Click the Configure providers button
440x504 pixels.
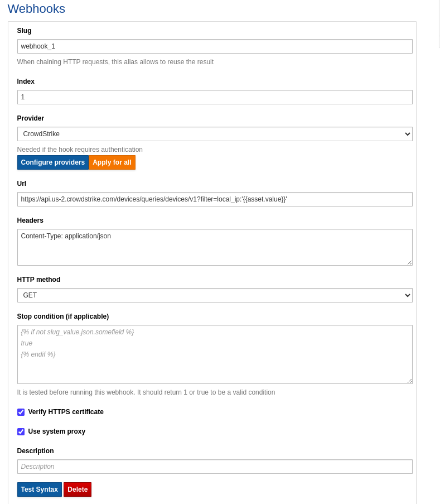(53, 162)
